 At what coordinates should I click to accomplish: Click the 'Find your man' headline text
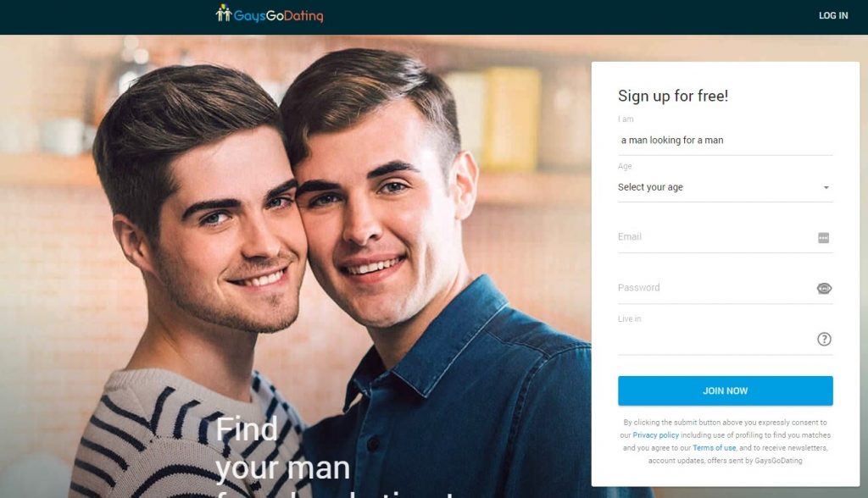click(282, 449)
